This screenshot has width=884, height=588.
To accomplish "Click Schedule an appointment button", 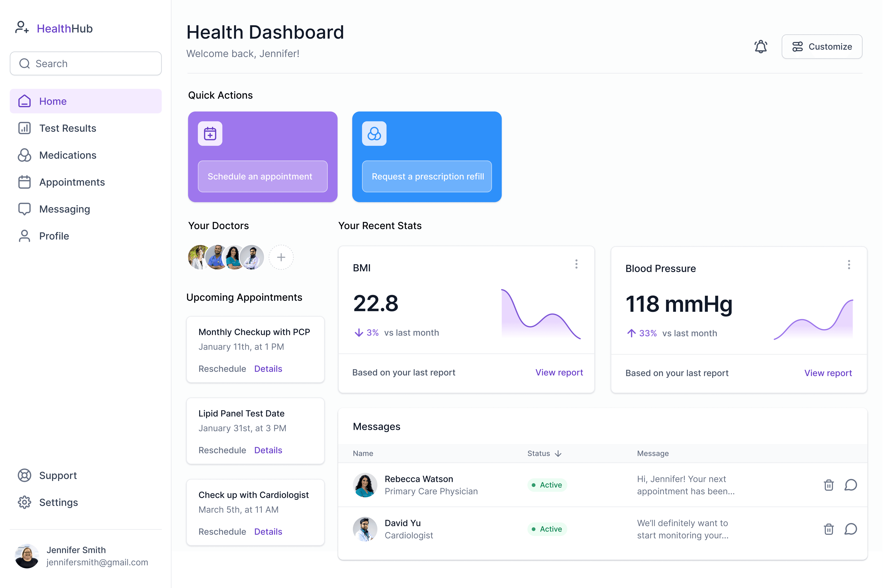I will click(262, 176).
